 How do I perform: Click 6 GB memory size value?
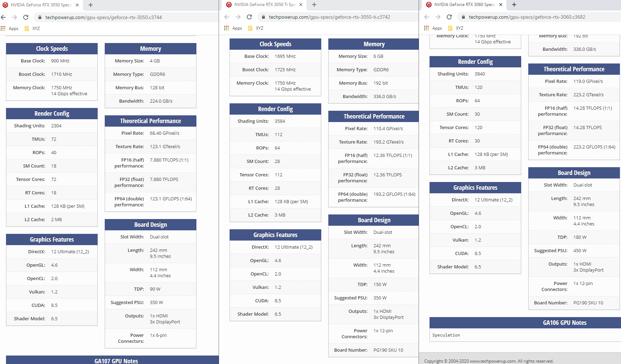coord(378,56)
